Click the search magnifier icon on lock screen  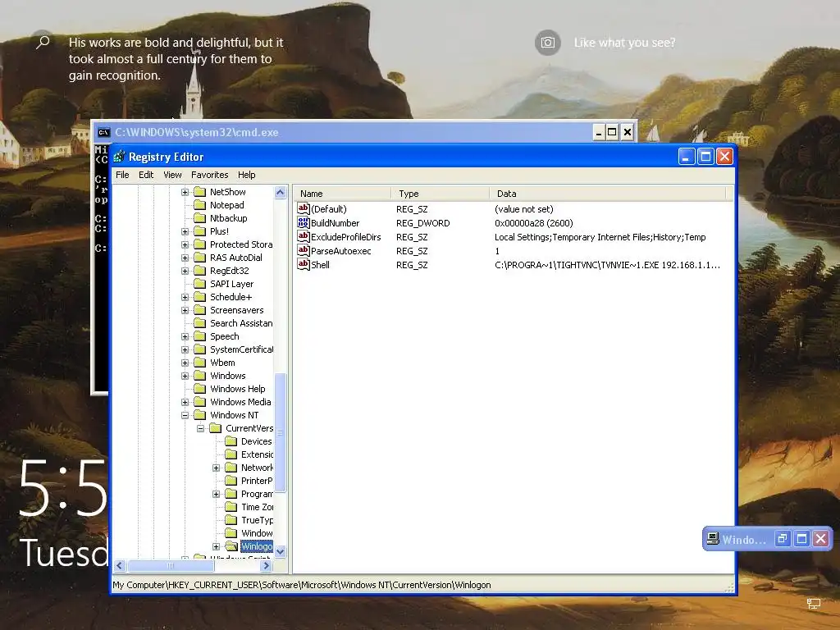click(43, 42)
